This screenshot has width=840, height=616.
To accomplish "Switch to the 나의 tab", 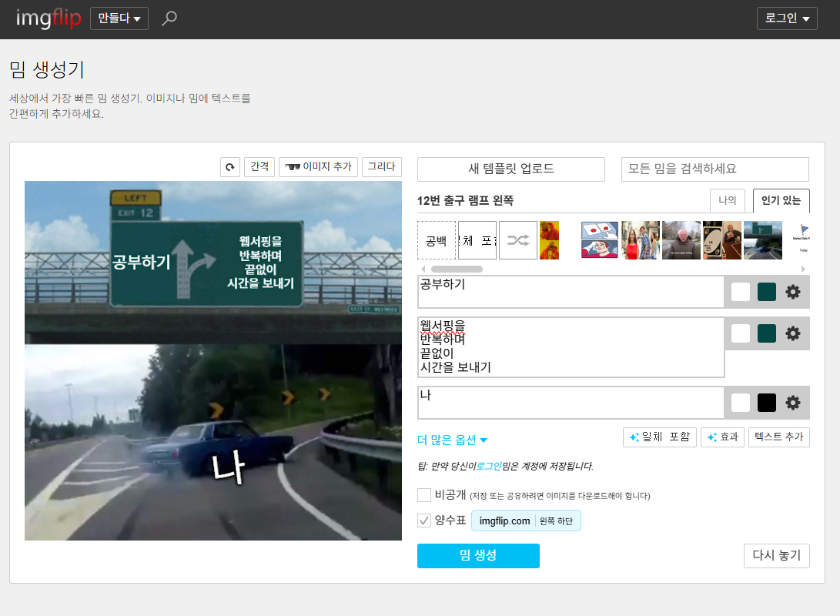I will click(x=728, y=201).
